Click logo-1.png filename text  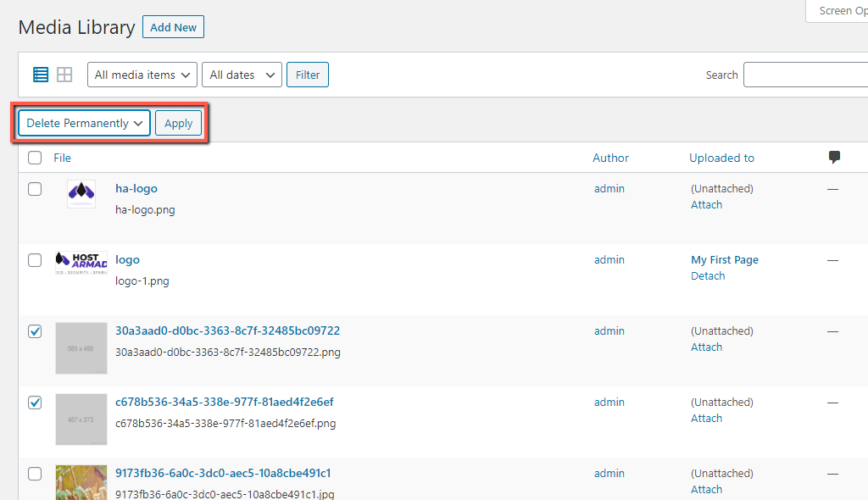point(142,281)
